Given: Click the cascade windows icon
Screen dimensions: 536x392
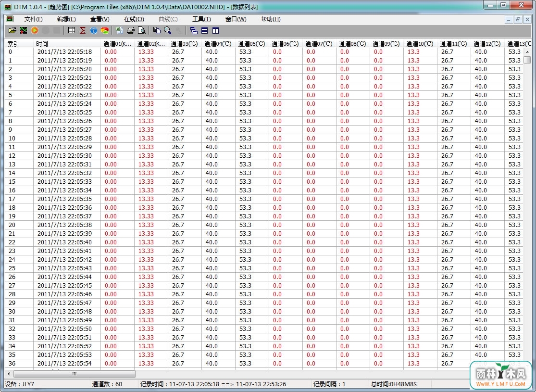Looking at the screenshot, I should pyautogui.click(x=193, y=30).
